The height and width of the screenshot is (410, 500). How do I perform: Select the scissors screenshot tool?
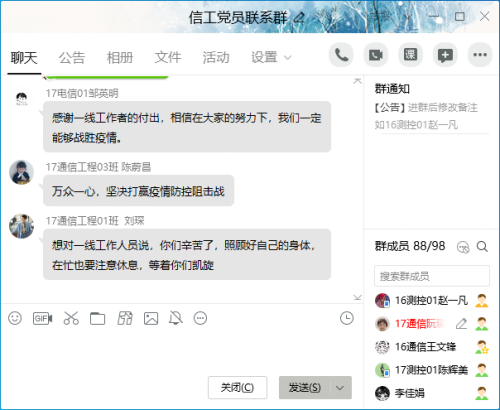71,318
